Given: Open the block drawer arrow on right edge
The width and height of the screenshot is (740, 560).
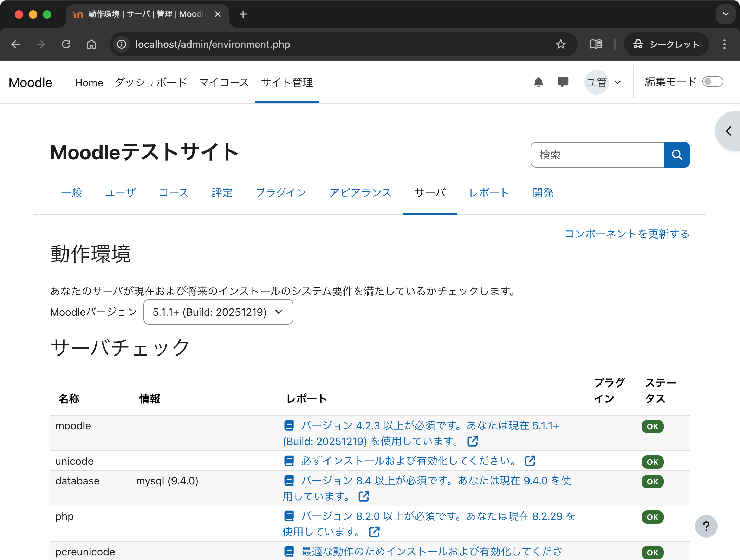Looking at the screenshot, I should point(729,131).
